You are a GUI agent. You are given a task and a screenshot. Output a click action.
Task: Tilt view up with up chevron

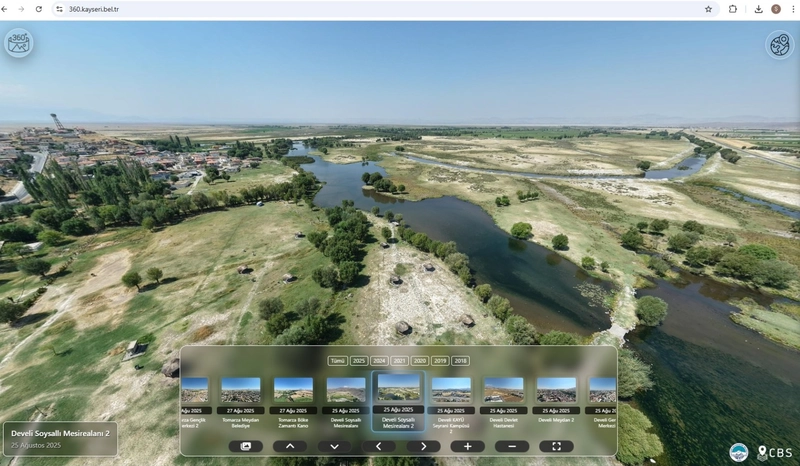point(290,446)
